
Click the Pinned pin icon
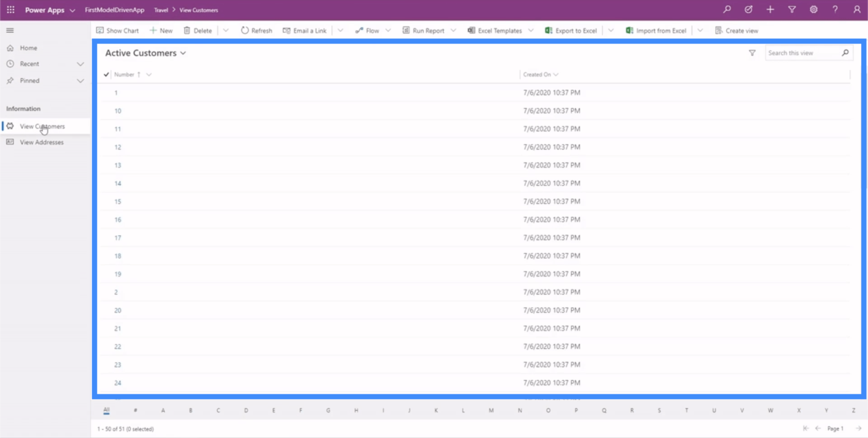click(x=10, y=80)
